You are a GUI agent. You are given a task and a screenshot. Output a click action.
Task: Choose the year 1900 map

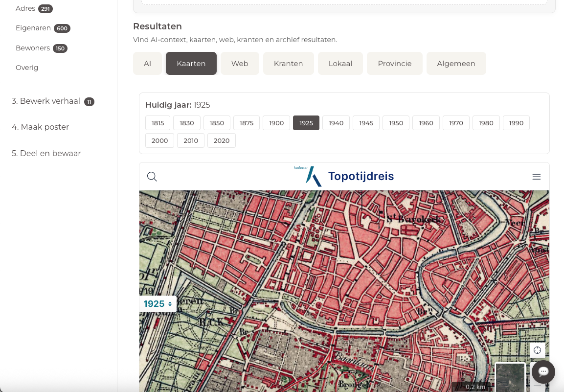pos(276,123)
